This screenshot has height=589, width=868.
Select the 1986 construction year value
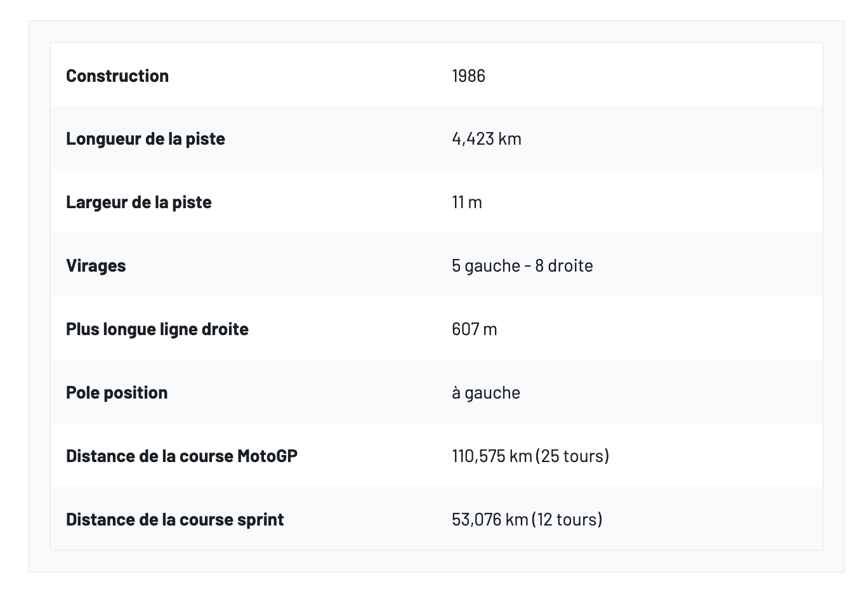click(468, 76)
